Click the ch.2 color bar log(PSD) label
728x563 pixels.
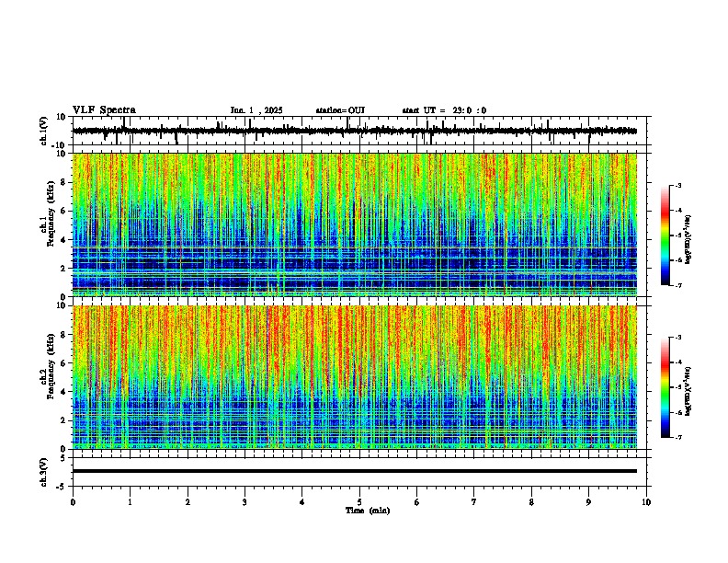688,391
